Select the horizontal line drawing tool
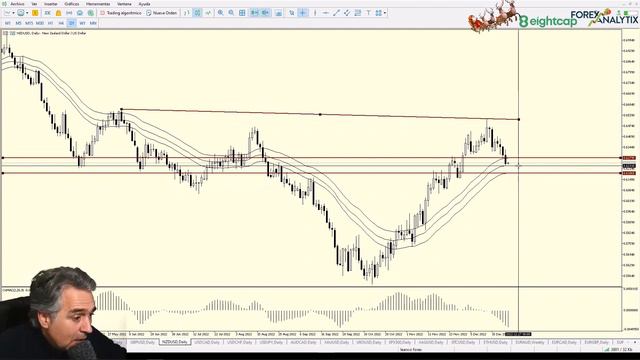 325,13
